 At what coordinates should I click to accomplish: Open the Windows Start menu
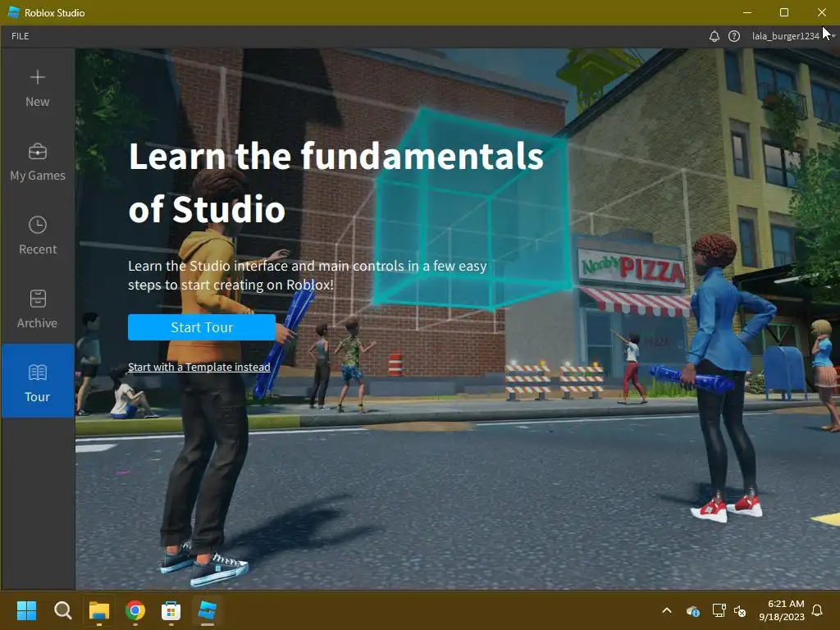click(x=26, y=610)
